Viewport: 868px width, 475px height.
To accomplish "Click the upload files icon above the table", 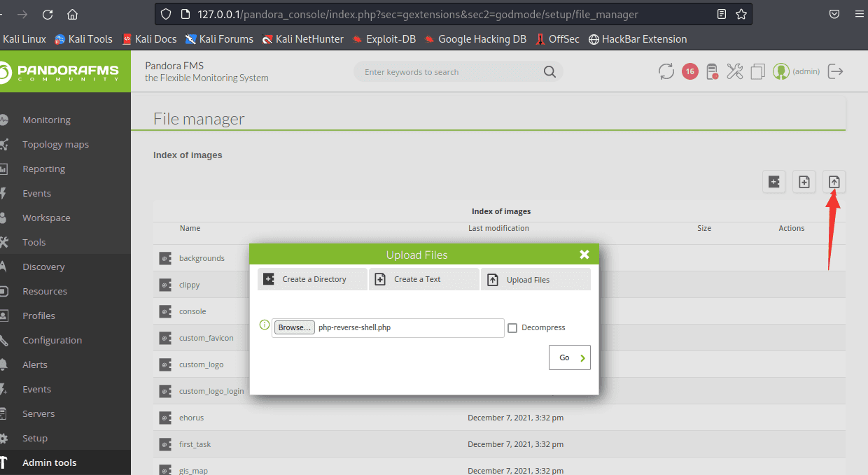I will click(x=834, y=182).
